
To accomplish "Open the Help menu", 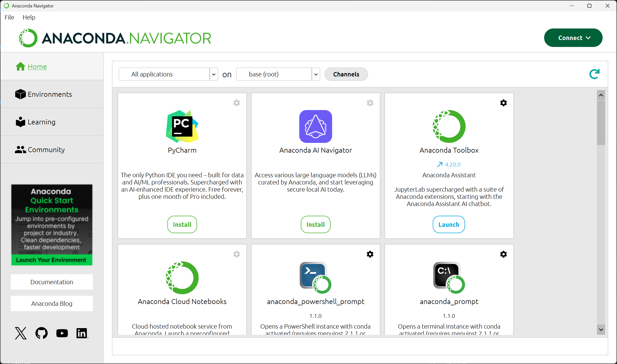I will (29, 17).
